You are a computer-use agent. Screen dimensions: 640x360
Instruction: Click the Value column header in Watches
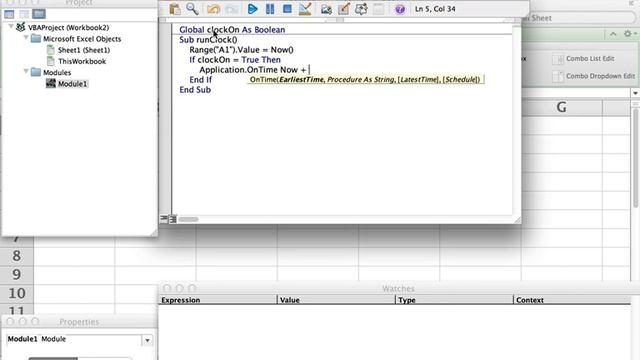coord(336,300)
